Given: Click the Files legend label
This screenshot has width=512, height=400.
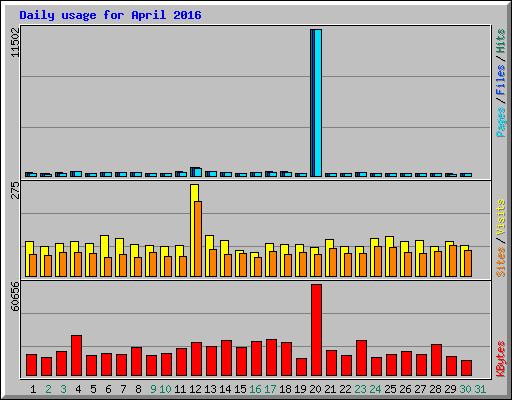Looking at the screenshot, I should point(501,80).
